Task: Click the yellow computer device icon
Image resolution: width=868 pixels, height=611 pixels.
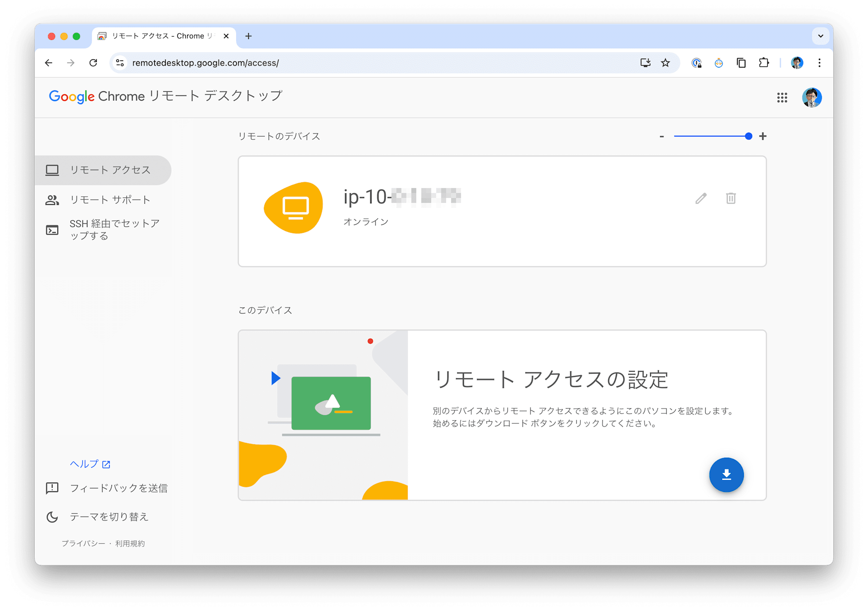Action: pos(294,208)
